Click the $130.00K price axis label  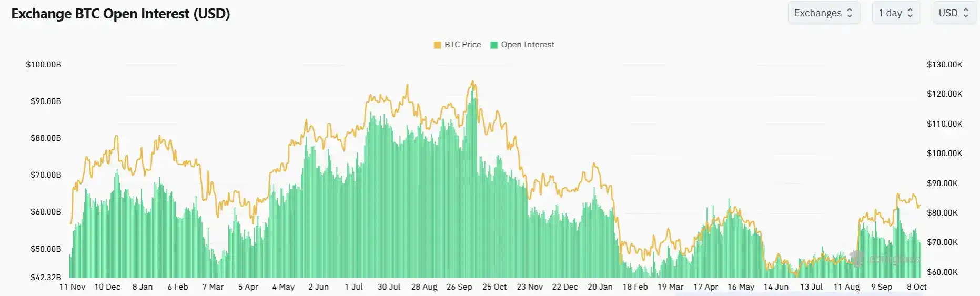pos(945,65)
